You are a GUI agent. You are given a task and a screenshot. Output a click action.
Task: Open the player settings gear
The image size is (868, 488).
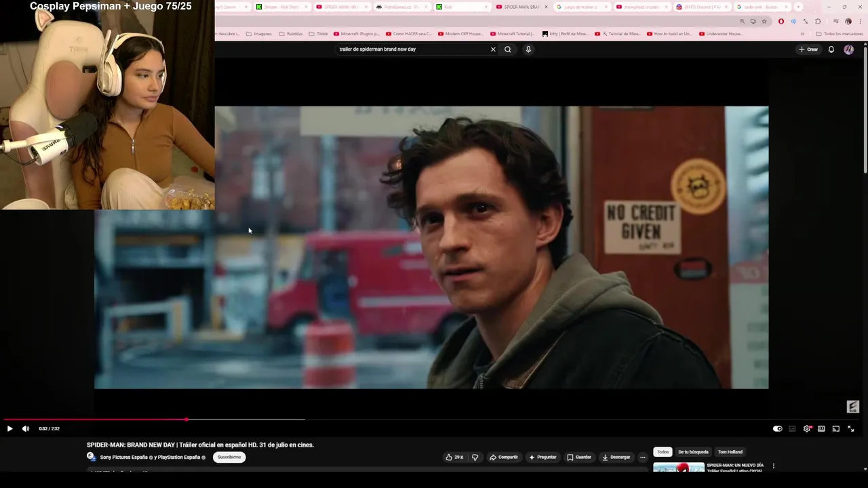pyautogui.click(x=807, y=428)
